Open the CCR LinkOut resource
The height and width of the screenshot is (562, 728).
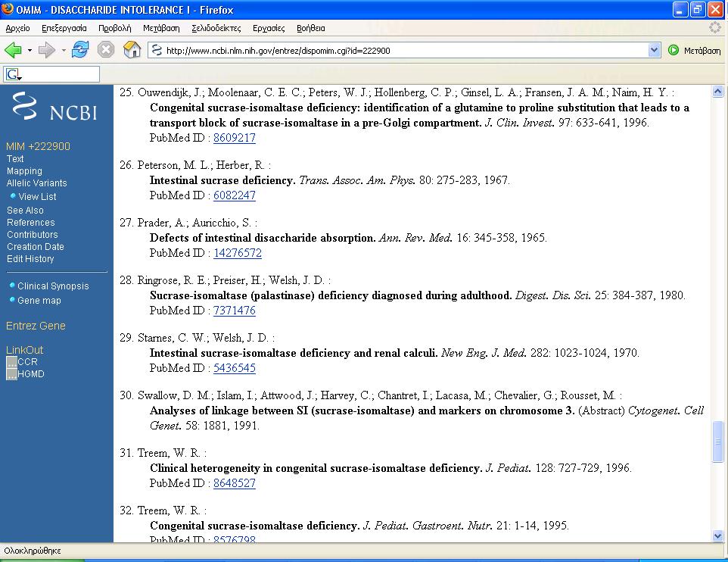[x=27, y=361]
